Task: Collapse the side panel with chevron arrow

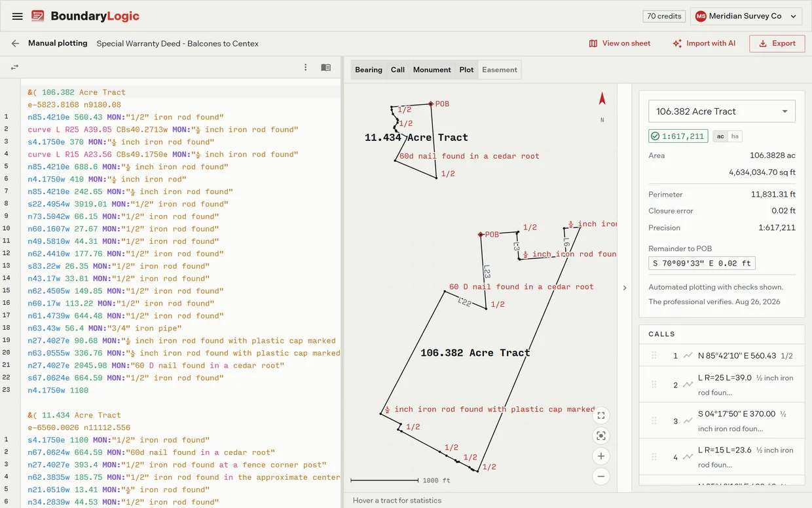Action: click(624, 288)
